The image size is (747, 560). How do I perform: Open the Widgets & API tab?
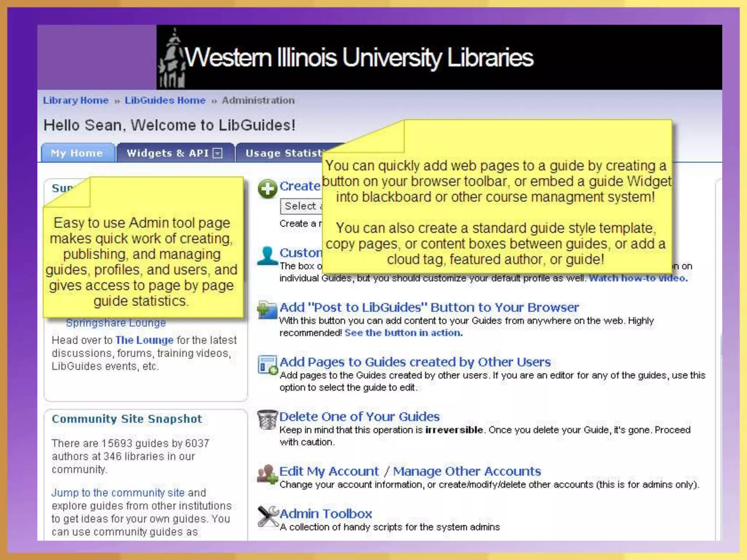(x=167, y=153)
